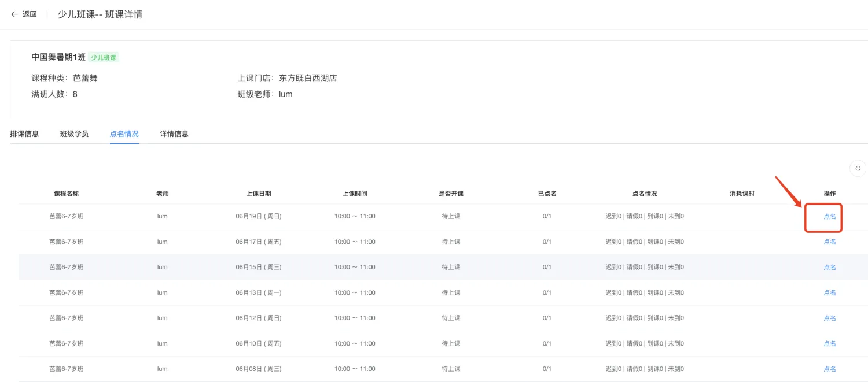Open 点名 for the 06月15日 class
Screen dimensions: 868x382
(x=829, y=268)
